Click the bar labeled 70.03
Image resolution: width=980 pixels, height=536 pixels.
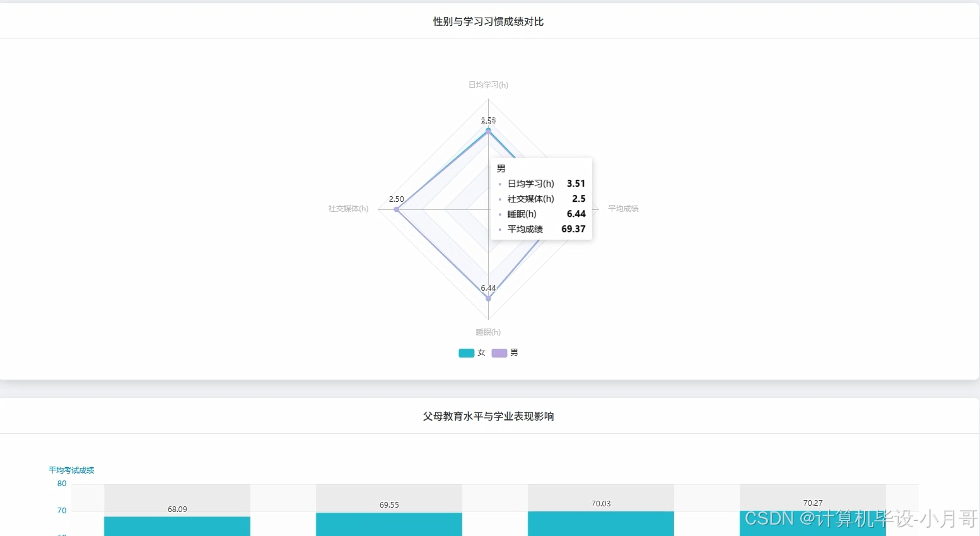pyautogui.click(x=601, y=523)
